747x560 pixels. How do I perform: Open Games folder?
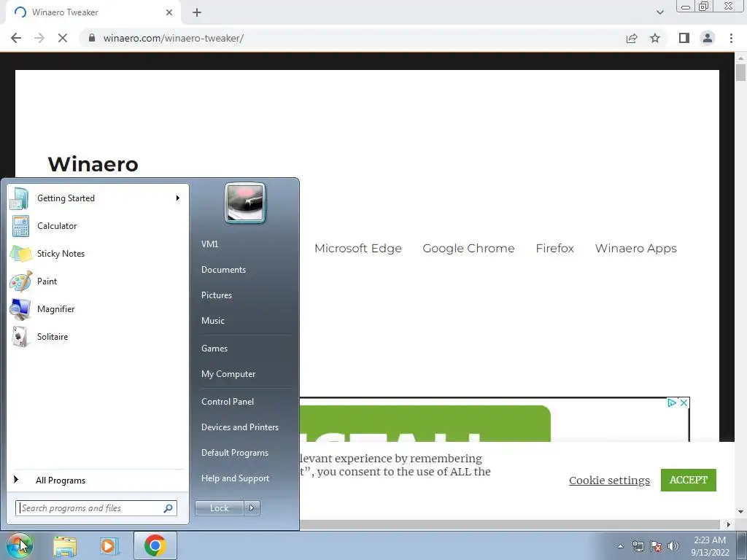coord(214,348)
